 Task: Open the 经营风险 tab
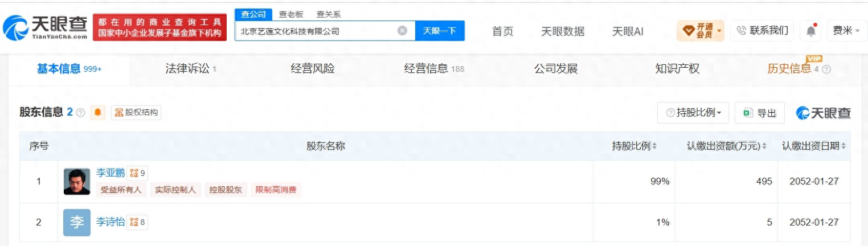(313, 69)
